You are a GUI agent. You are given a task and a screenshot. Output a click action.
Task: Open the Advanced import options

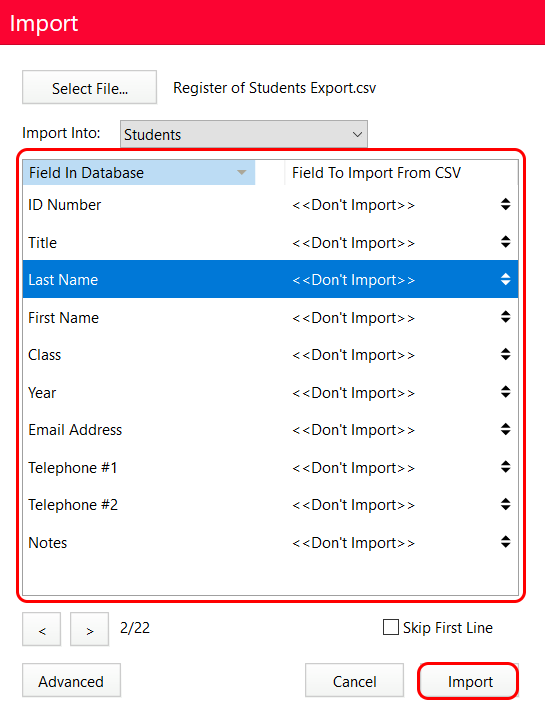tap(71, 681)
